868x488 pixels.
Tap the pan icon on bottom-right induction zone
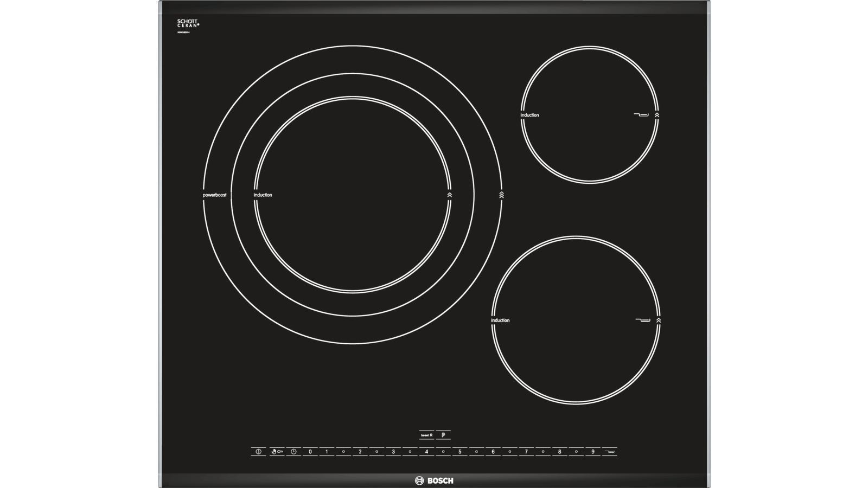pyautogui.click(x=643, y=320)
